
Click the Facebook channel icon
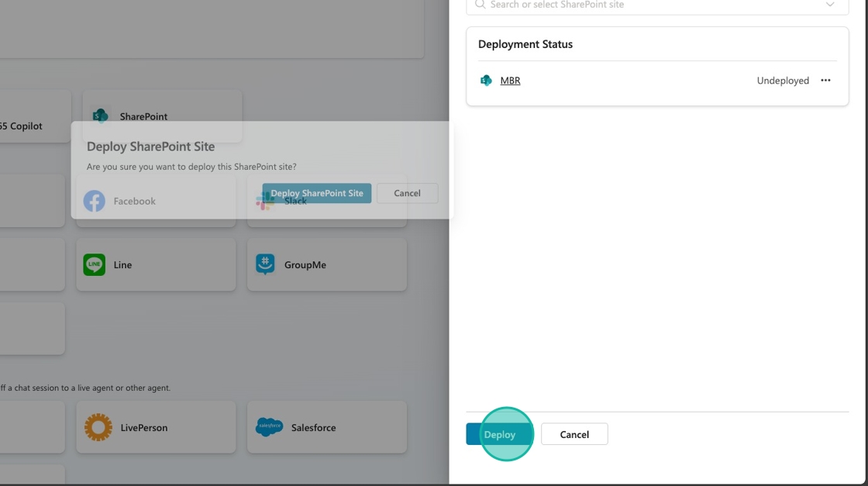(95, 201)
